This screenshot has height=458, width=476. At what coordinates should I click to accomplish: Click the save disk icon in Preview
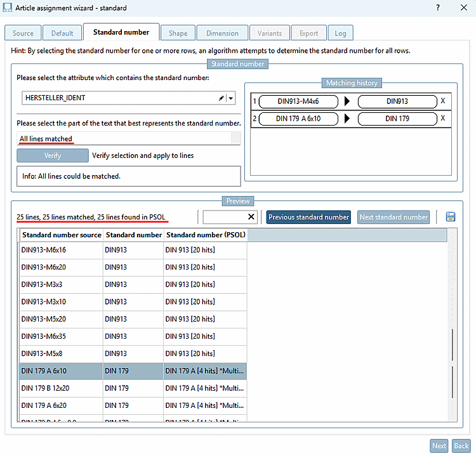[451, 217]
